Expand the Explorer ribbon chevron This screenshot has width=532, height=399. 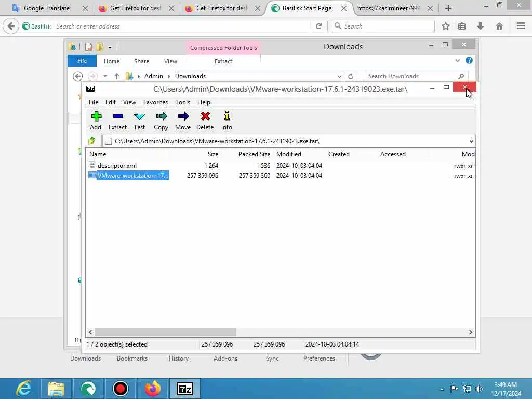pos(457,60)
